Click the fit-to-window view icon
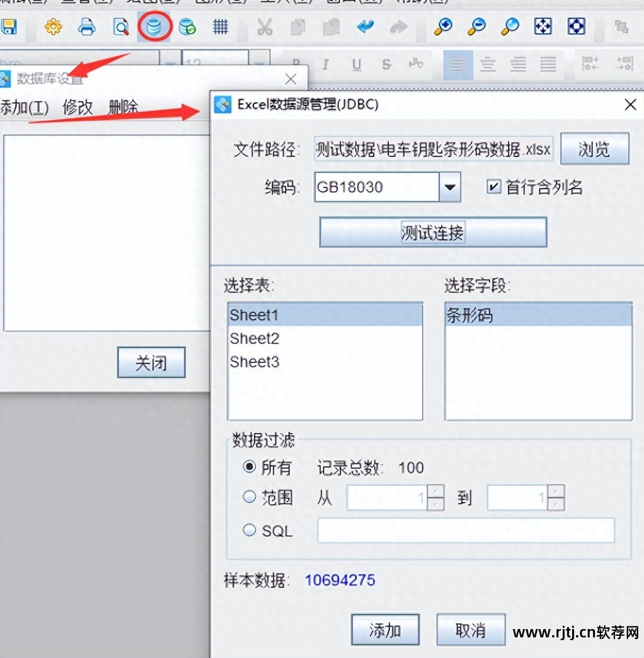This screenshot has width=644, height=658. point(543,27)
